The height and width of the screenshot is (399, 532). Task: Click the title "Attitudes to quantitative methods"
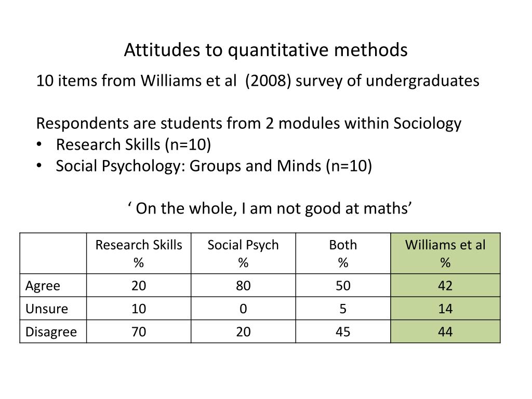click(265, 50)
